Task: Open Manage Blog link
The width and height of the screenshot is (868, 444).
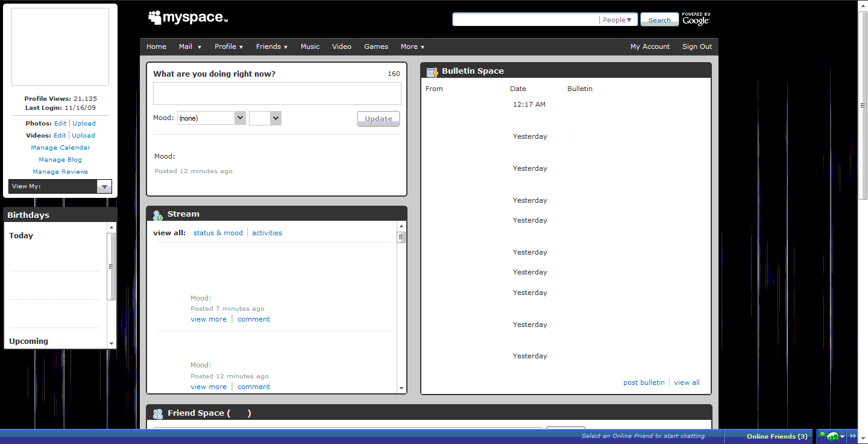Action: pos(60,159)
